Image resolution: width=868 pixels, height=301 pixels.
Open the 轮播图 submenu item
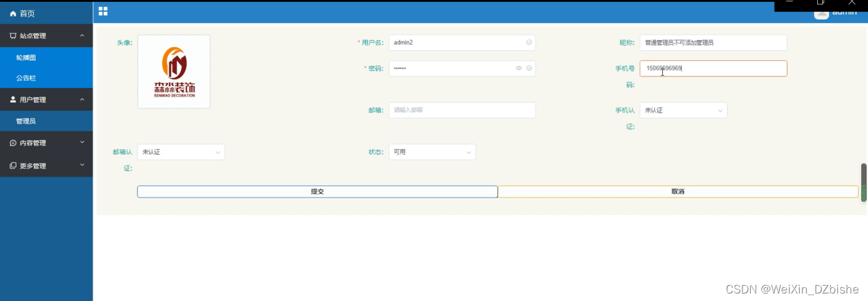click(46, 57)
